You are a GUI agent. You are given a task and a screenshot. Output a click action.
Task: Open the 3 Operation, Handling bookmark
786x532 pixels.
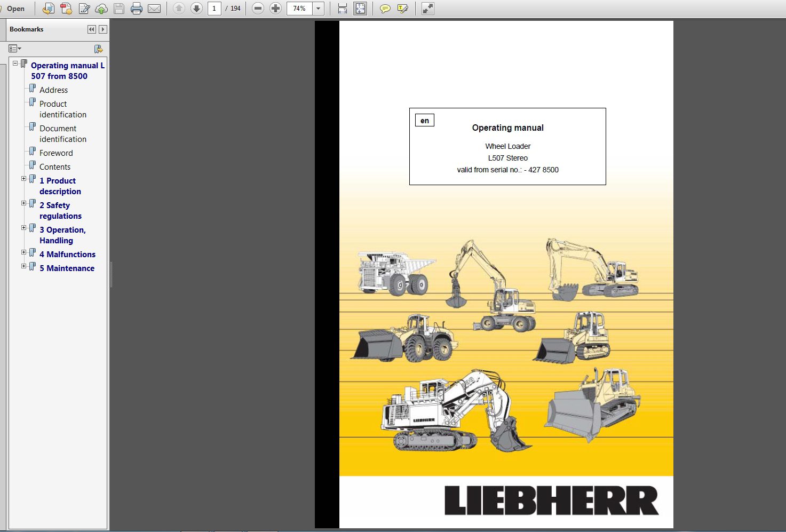click(62, 235)
